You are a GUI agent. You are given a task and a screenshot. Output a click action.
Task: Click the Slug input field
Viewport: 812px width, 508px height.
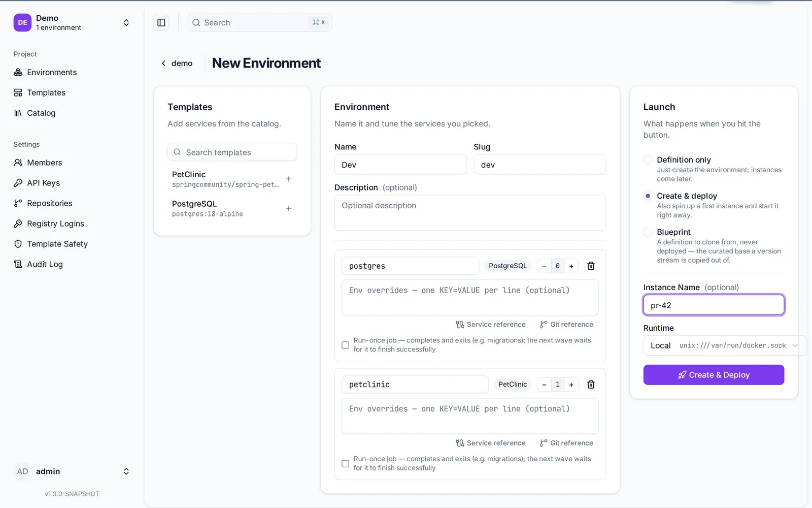(x=539, y=165)
